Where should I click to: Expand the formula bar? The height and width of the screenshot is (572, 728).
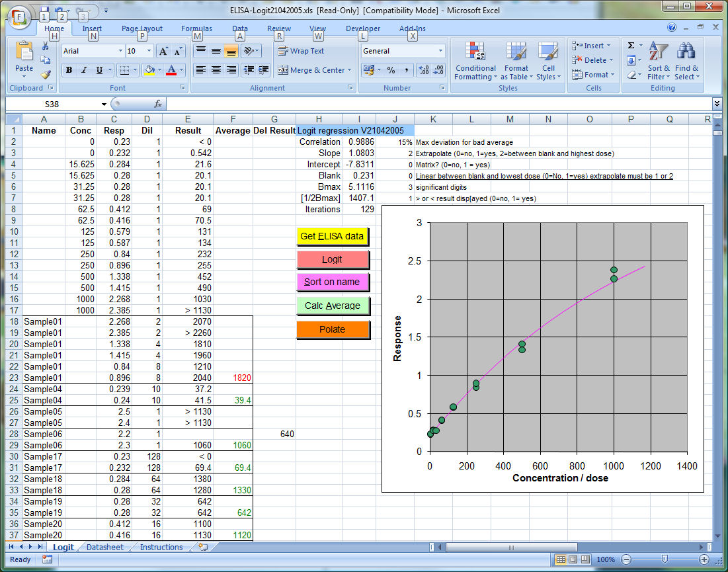[x=717, y=104]
